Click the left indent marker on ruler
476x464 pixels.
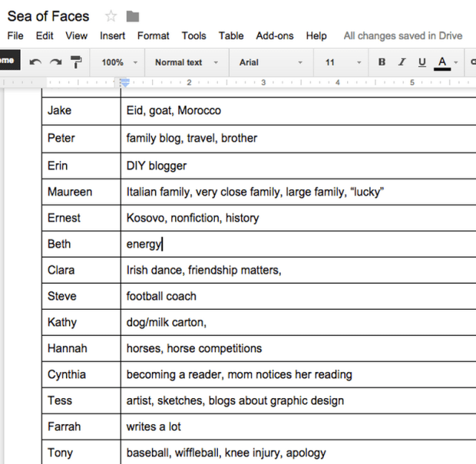(124, 83)
